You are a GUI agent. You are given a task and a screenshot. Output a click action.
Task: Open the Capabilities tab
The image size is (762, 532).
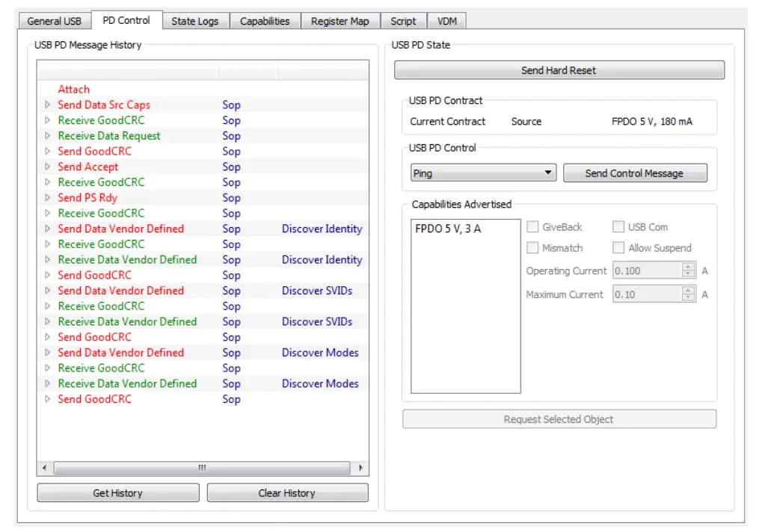[265, 21]
